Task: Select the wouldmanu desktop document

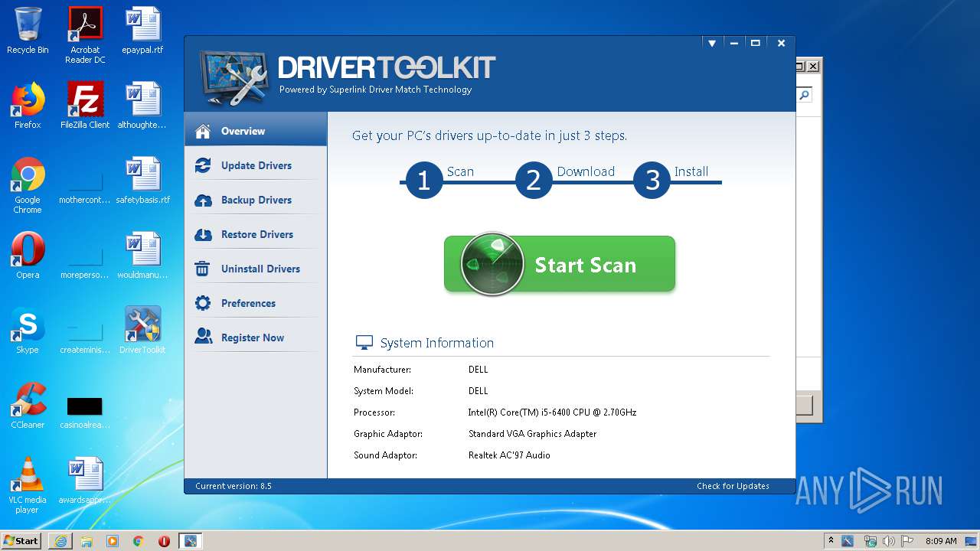Action: [x=142, y=256]
